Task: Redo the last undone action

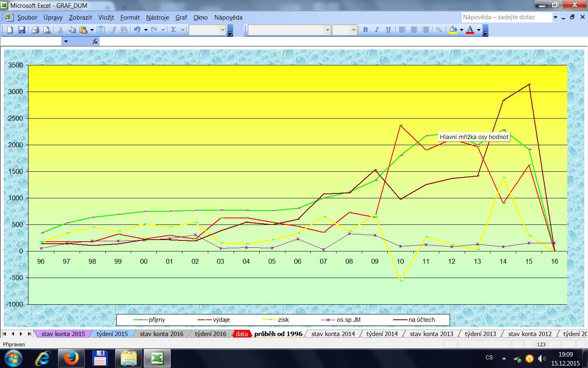Action: coord(154,30)
